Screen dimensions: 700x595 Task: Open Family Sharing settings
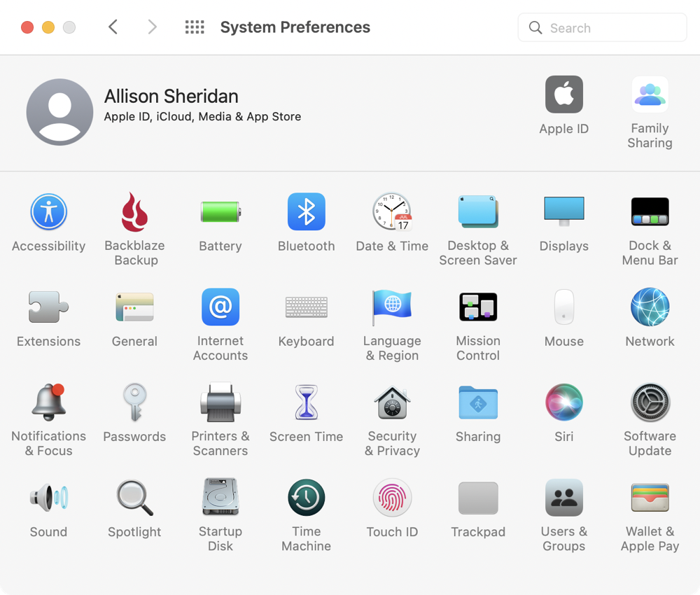tap(650, 95)
